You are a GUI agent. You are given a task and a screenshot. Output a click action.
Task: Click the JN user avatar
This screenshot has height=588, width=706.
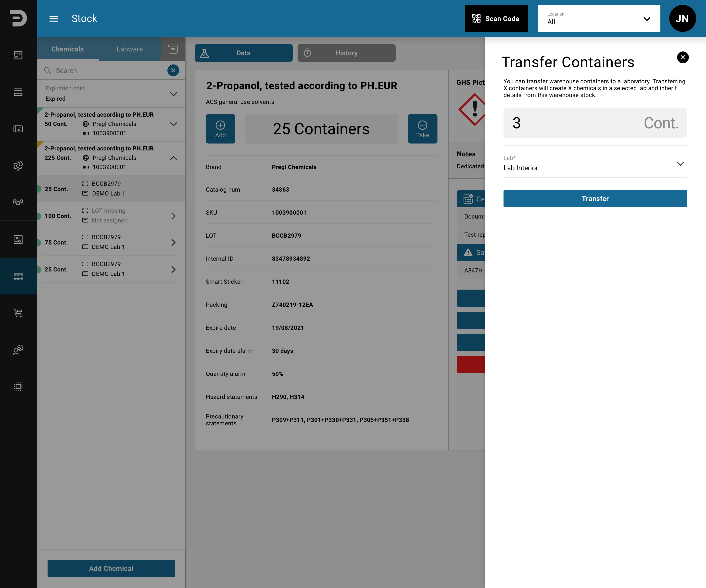(682, 18)
